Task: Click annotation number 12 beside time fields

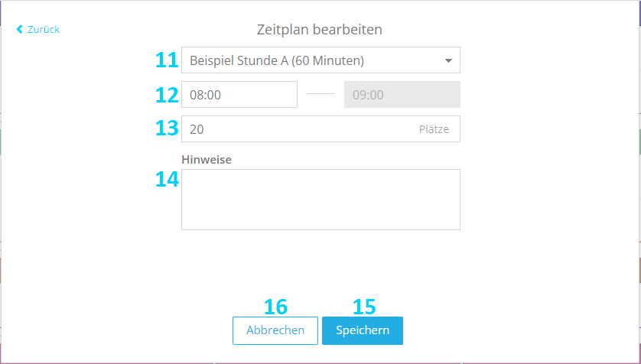Action: pyautogui.click(x=167, y=95)
